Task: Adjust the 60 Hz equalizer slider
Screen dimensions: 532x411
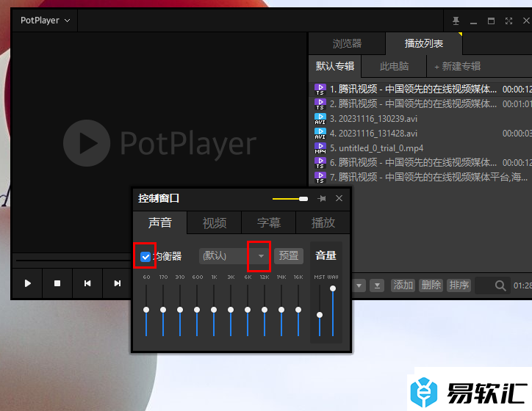Action: [146, 310]
